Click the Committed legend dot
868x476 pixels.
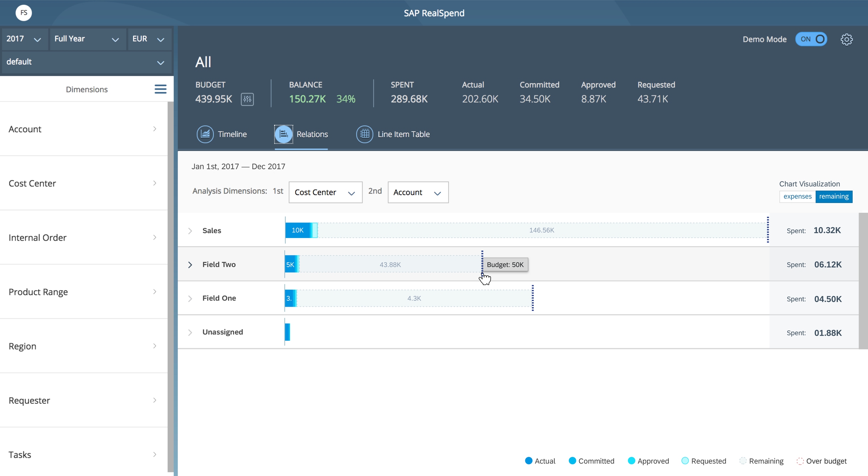(x=572, y=461)
